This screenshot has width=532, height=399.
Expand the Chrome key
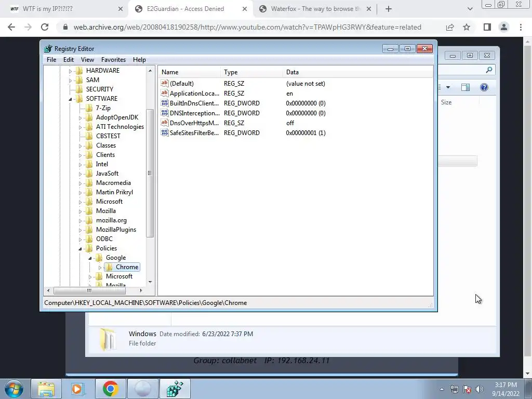pyautogui.click(x=100, y=268)
